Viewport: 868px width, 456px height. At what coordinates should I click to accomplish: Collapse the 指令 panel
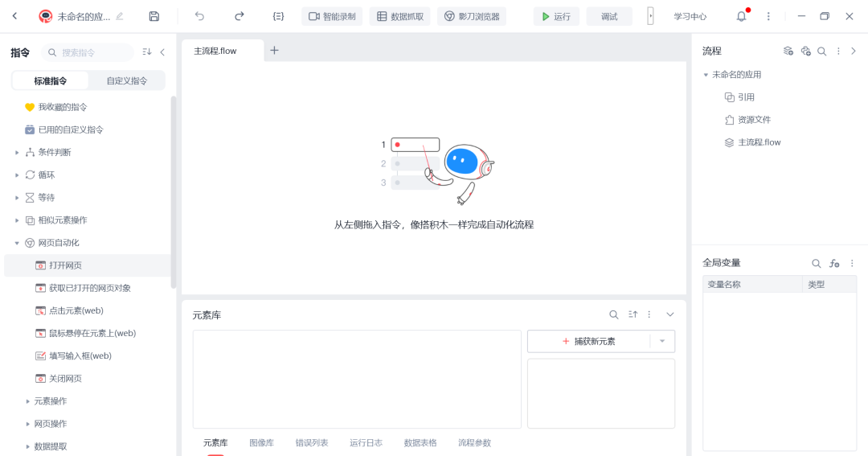[162, 52]
